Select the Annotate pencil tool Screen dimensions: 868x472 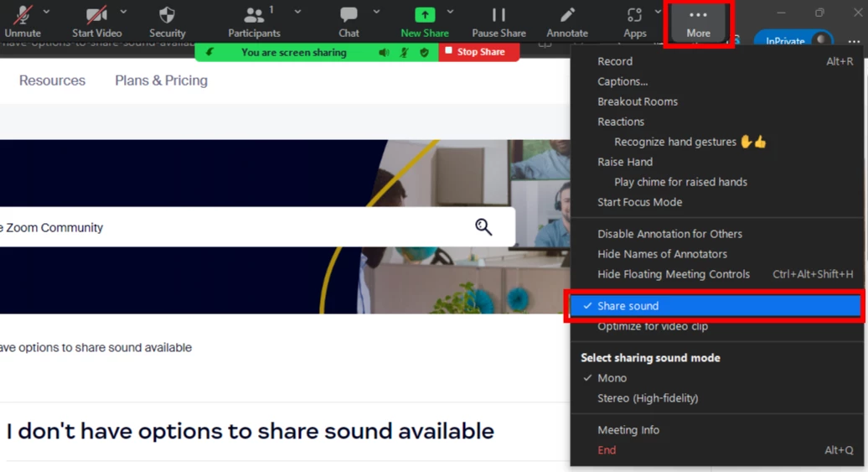(567, 15)
